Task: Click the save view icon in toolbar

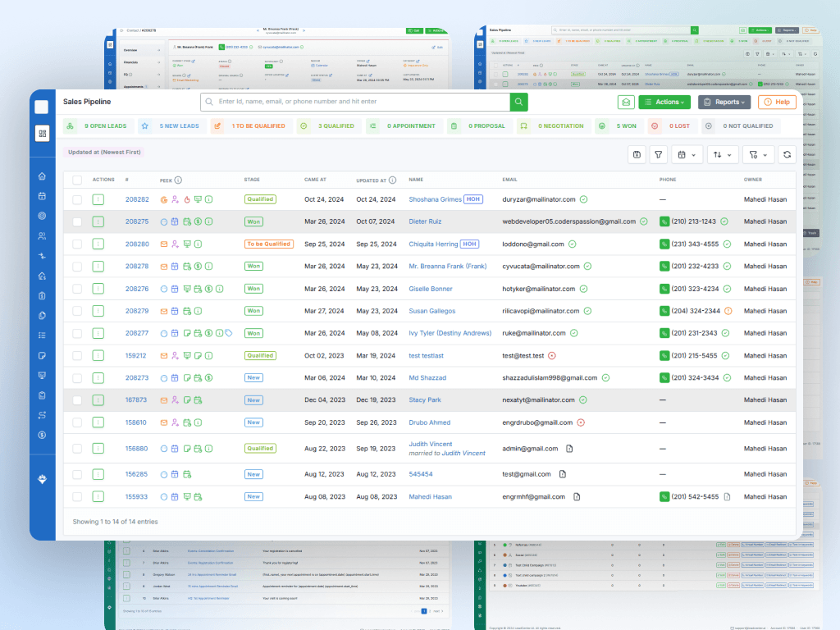Action: 637,155
